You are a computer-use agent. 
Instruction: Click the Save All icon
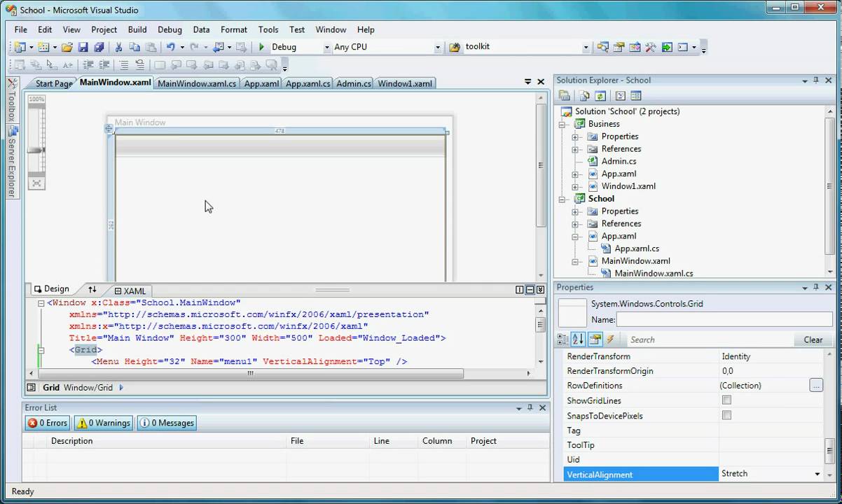pos(99,47)
